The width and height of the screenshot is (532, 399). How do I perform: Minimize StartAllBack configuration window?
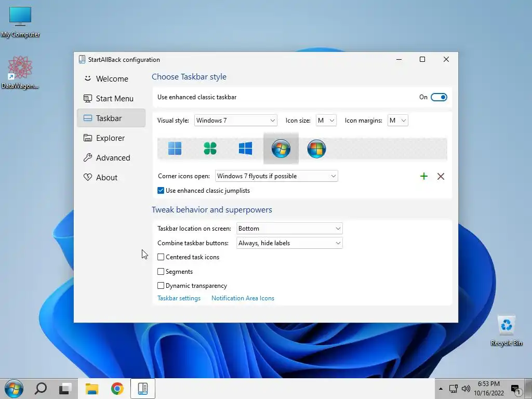pos(399,59)
